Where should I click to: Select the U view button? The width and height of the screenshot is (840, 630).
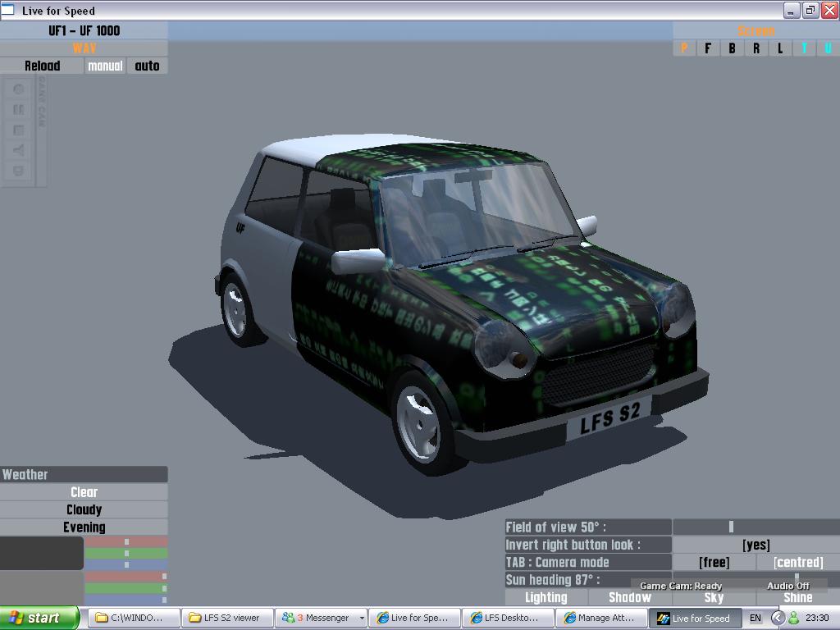pos(829,48)
